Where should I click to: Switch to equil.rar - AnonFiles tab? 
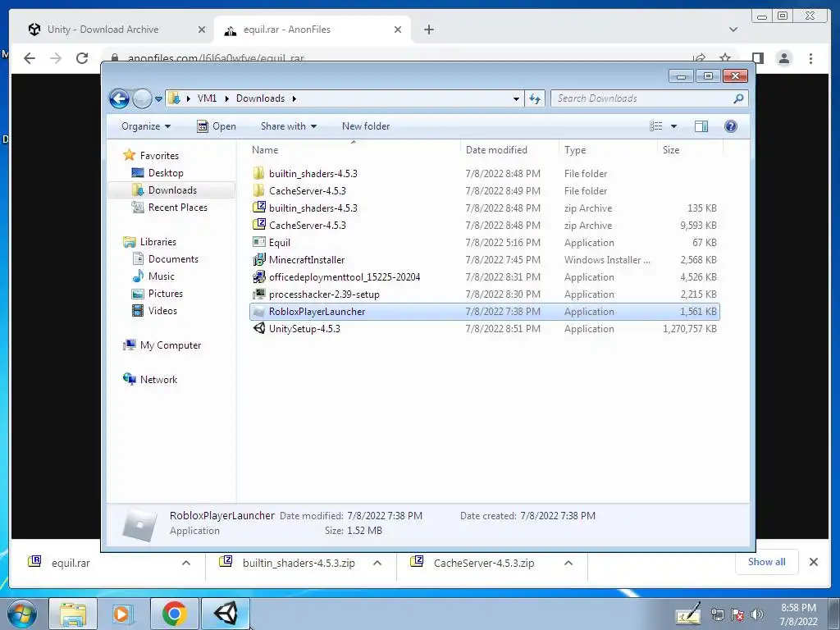(313, 30)
